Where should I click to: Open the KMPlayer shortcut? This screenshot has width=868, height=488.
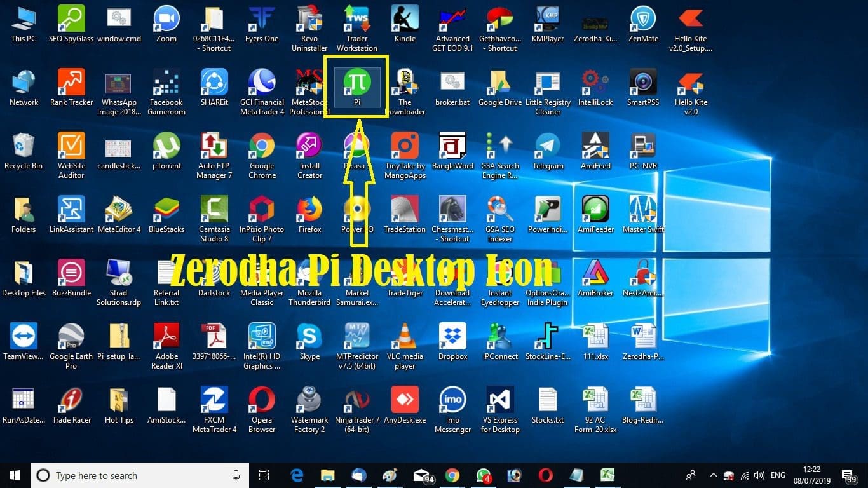pos(548,24)
